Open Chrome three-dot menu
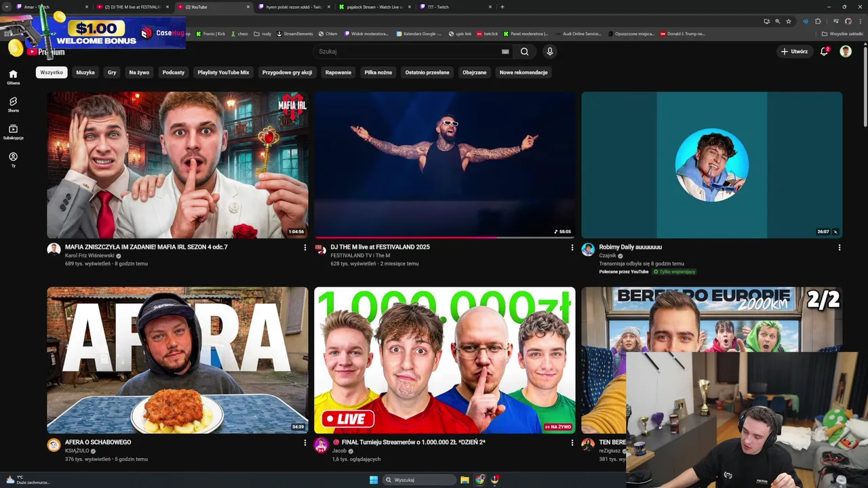 click(860, 21)
